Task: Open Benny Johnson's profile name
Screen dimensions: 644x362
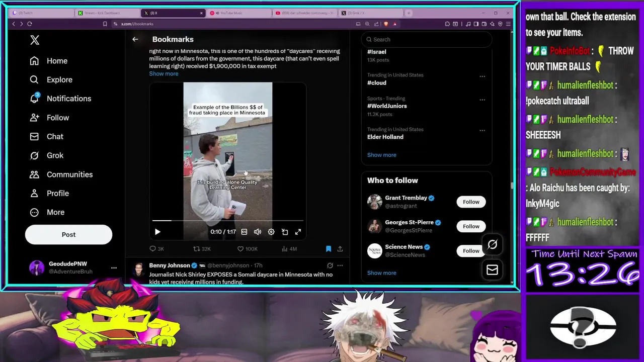Action: [170, 265]
